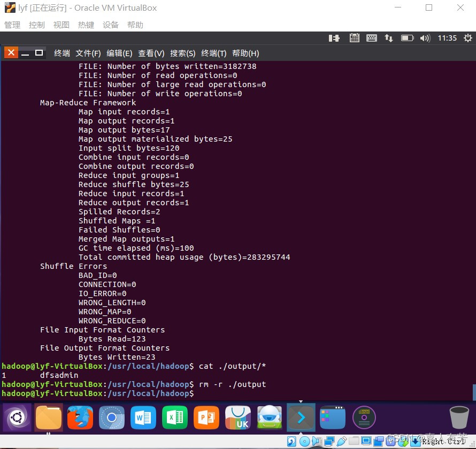Open the green tray app in dock
The height and width of the screenshot is (449, 476).
270,418
